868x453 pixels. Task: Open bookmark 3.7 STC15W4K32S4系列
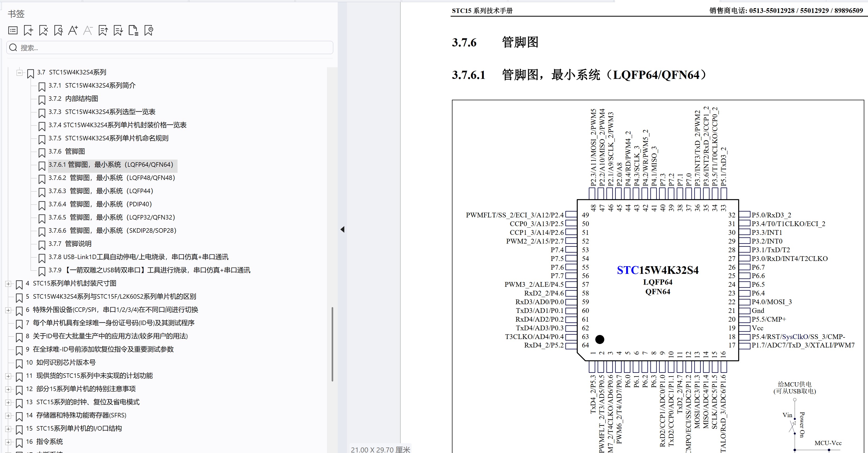(x=71, y=72)
